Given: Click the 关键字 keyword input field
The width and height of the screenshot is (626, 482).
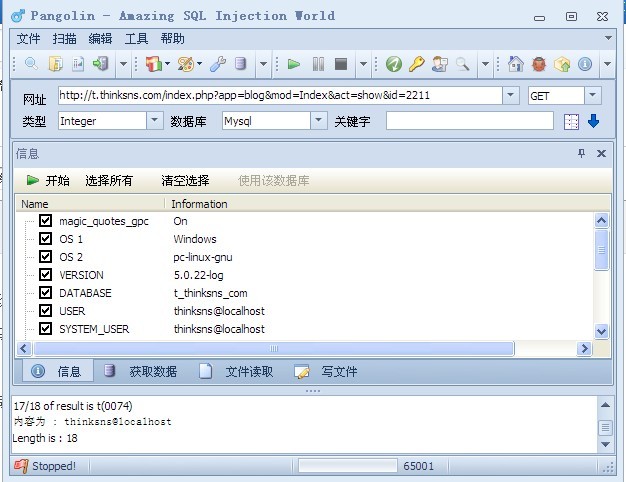Looking at the screenshot, I should click(470, 121).
